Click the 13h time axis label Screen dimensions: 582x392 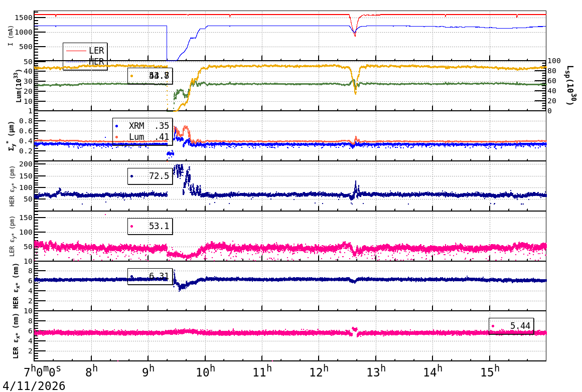click(x=376, y=371)
